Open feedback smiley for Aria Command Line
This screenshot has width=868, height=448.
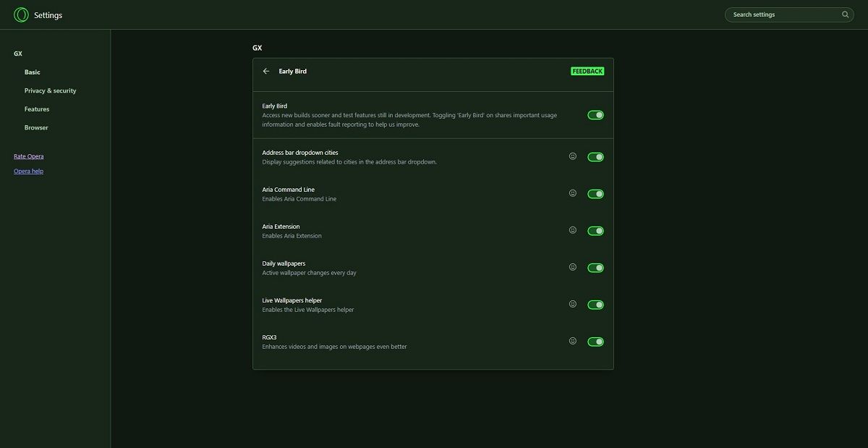(572, 193)
